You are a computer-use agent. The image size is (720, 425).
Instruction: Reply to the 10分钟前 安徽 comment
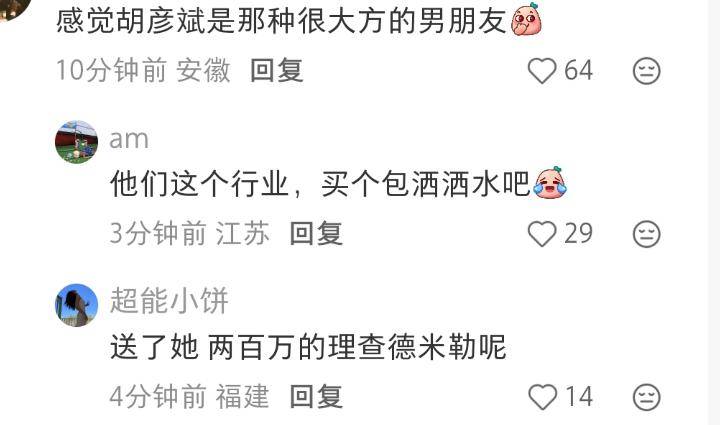click(x=277, y=71)
